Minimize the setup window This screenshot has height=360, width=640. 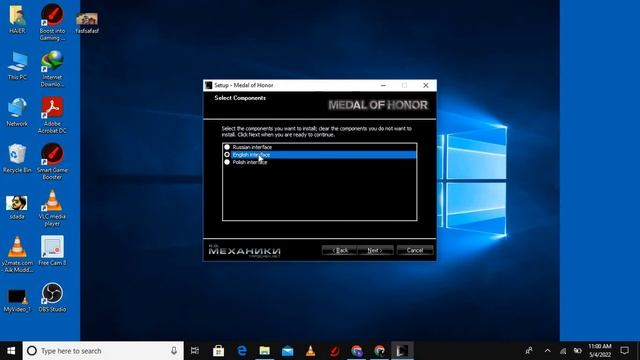[x=383, y=85]
